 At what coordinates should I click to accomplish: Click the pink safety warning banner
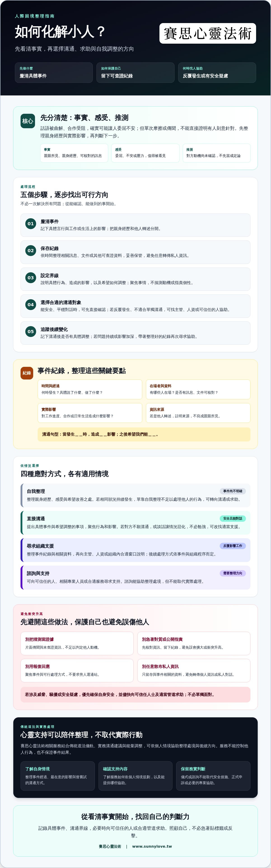tap(135, 695)
